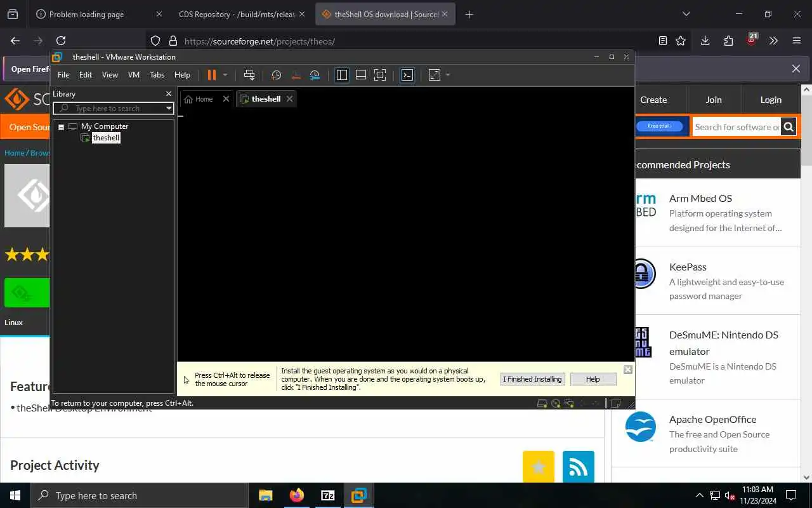Toggle the thumbnail bar view icon
This screenshot has width=812, height=508.
click(x=361, y=75)
